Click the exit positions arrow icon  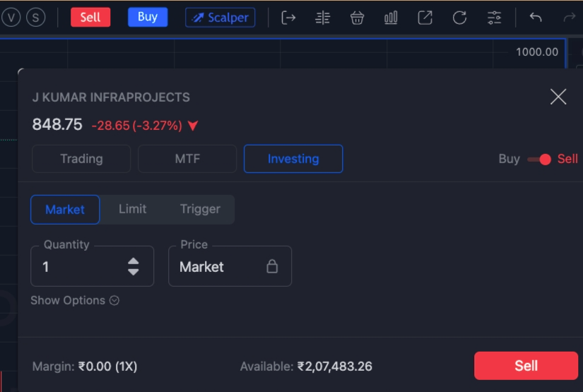tap(288, 18)
